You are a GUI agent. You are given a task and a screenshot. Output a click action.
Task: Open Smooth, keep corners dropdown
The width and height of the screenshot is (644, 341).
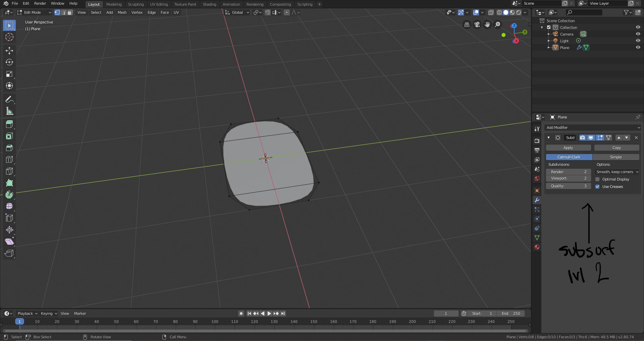tap(617, 172)
